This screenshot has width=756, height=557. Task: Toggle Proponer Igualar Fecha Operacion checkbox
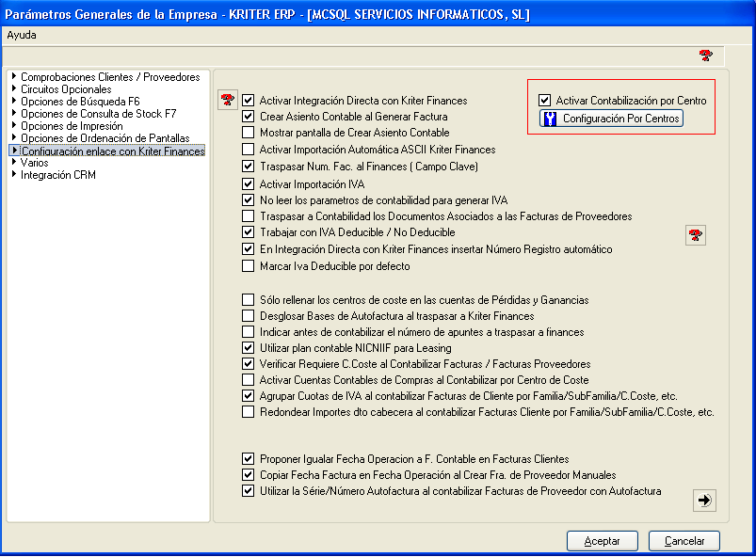click(248, 459)
